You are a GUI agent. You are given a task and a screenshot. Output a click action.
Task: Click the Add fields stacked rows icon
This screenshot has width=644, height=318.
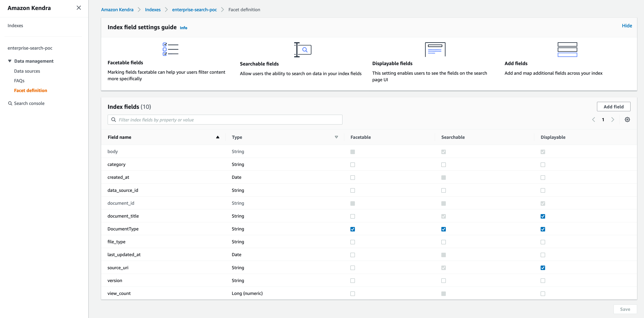click(567, 49)
